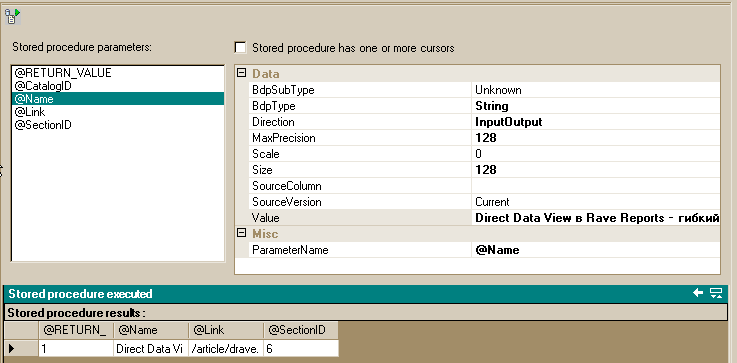Enable 'Stored procedure has one or more cursors'

(240, 47)
